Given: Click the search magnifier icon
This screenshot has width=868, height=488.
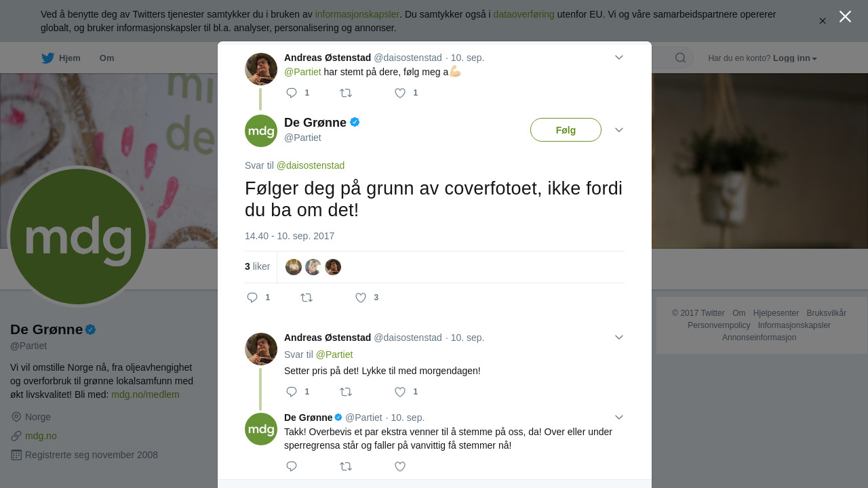Looking at the screenshot, I should click(x=680, y=58).
